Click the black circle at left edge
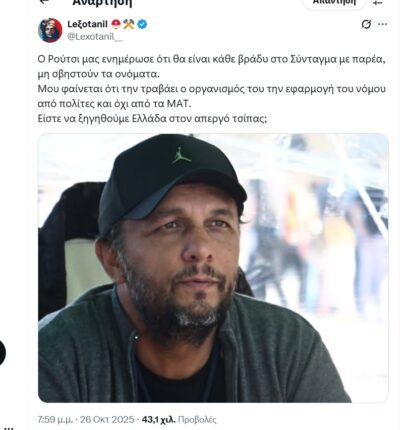Image resolution: width=406 pixels, height=430 pixels. (2, 353)
